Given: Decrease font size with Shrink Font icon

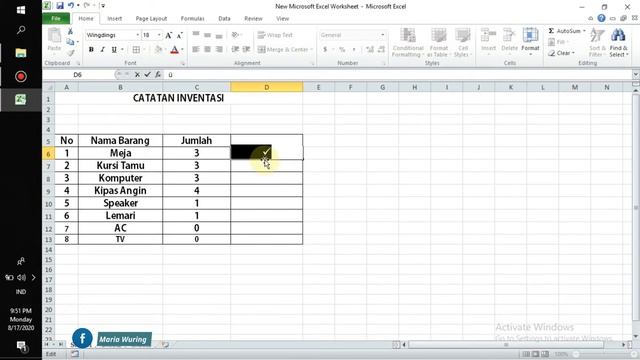Looking at the screenshot, I should coord(179,36).
